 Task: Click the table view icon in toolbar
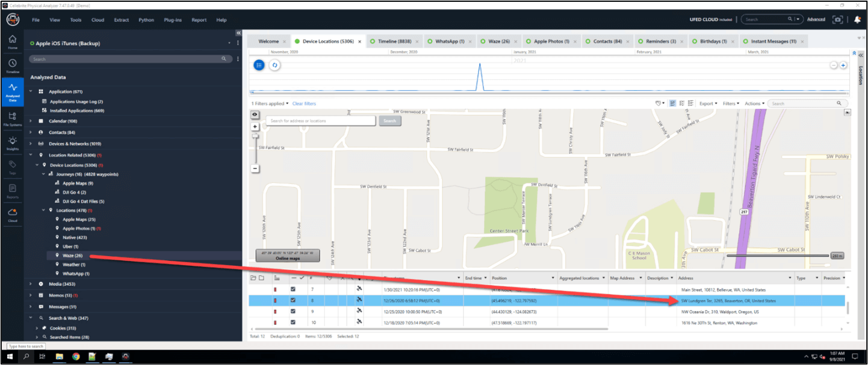point(672,103)
